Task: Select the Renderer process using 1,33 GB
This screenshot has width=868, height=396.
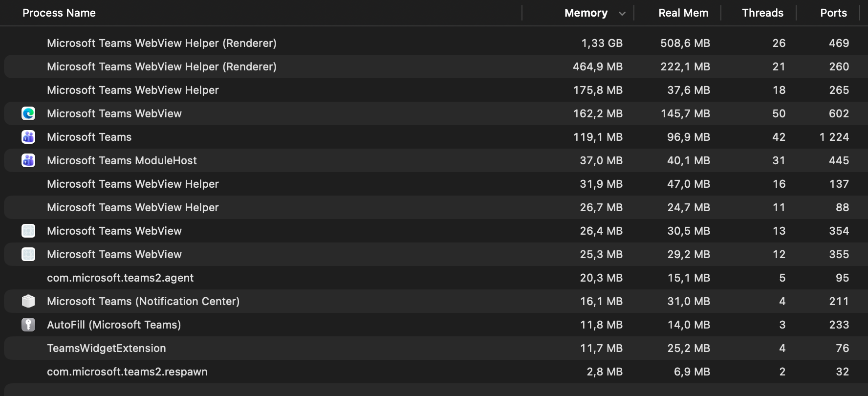Action: 434,43
